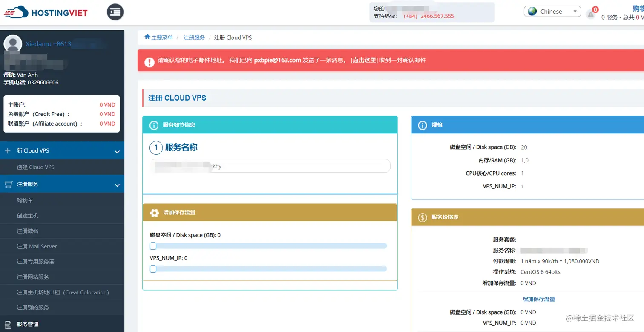Collapse the 新 Cloud VPS menu chevron
The height and width of the screenshot is (332, 644).
click(117, 151)
